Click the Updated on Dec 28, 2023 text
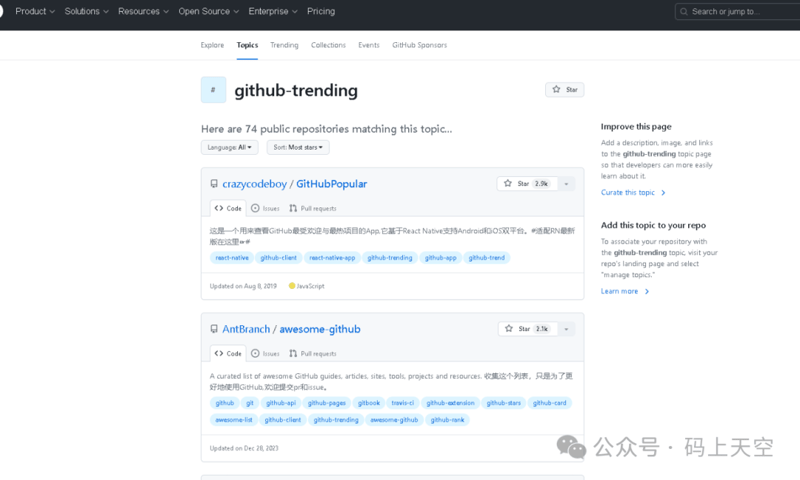This screenshot has width=800, height=480. [x=244, y=448]
